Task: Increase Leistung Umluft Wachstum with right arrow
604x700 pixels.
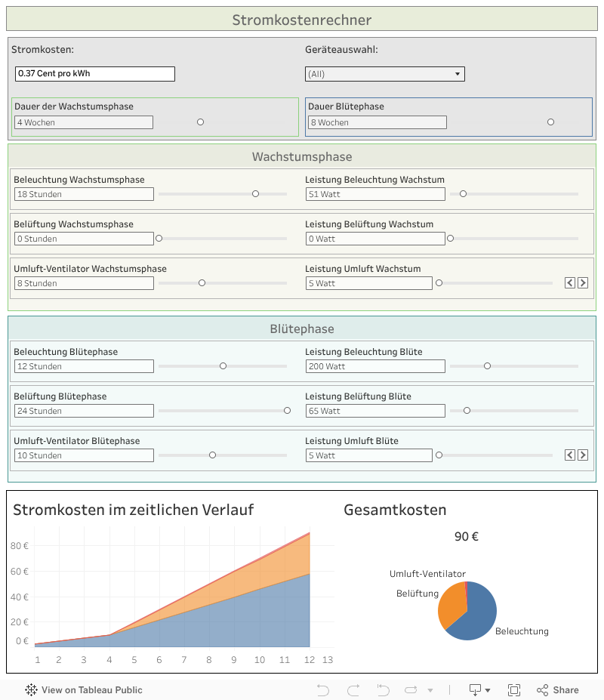Action: point(582,283)
